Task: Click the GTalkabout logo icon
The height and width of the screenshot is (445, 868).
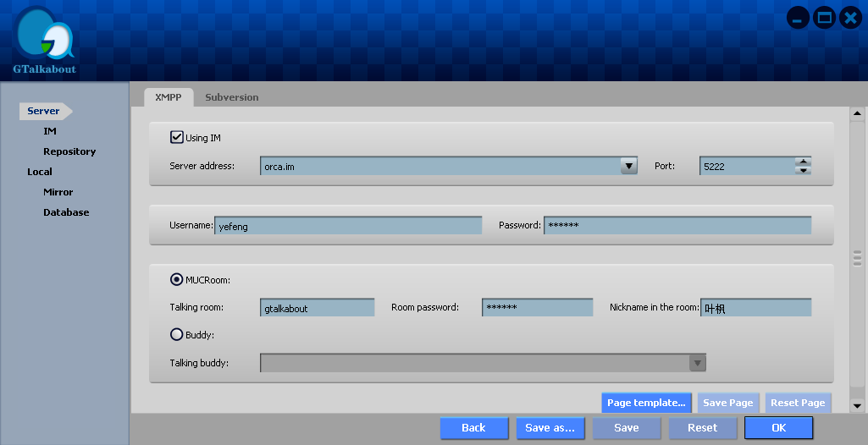Action: point(44,41)
